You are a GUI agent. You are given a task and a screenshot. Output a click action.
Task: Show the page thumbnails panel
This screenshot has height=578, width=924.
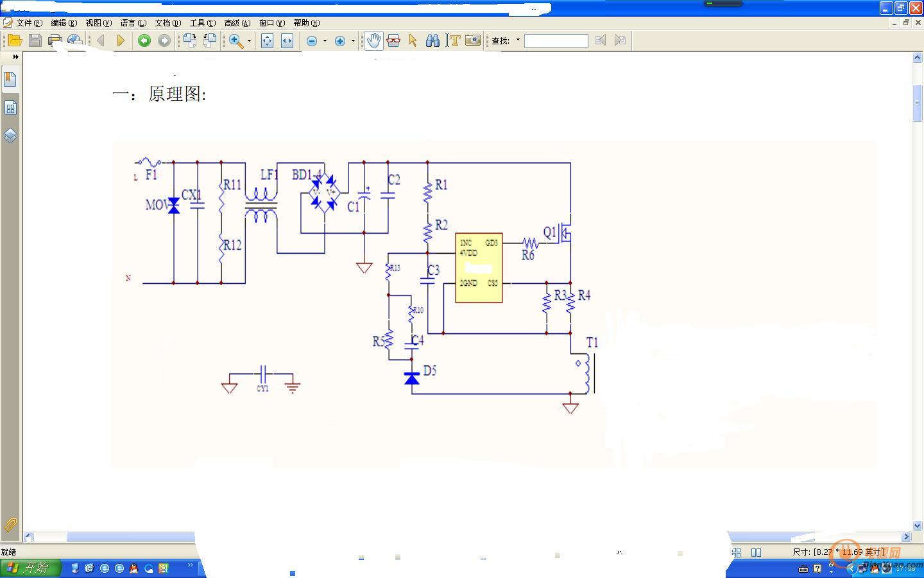click(10, 107)
